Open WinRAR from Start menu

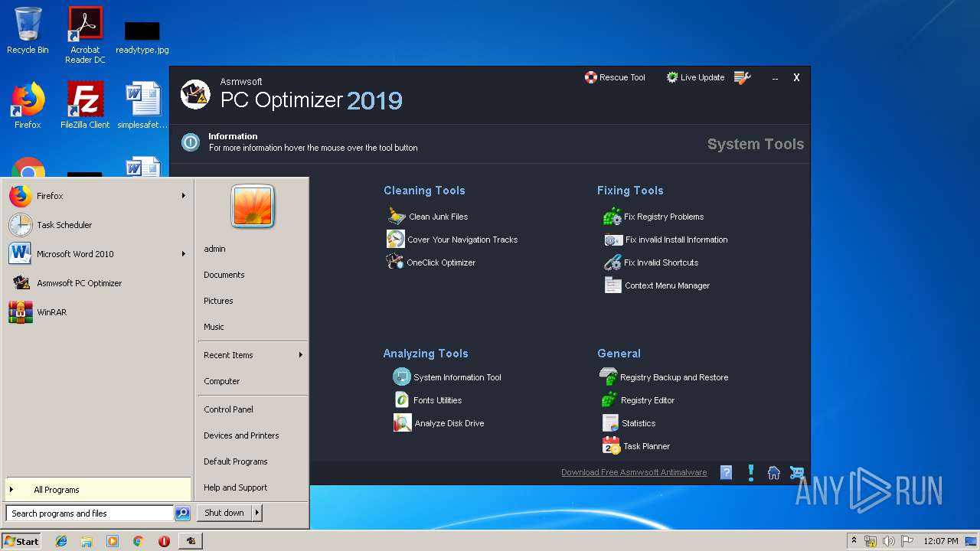click(x=97, y=312)
